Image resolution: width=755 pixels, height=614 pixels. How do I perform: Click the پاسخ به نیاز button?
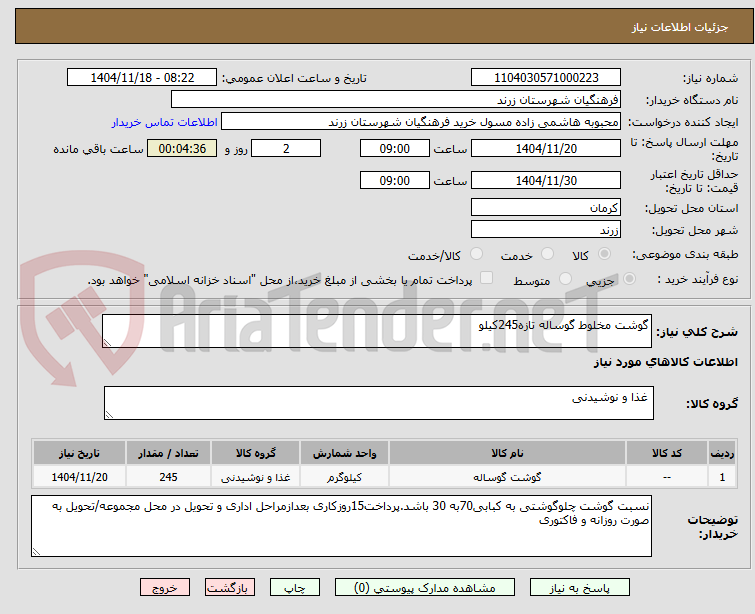(x=580, y=588)
